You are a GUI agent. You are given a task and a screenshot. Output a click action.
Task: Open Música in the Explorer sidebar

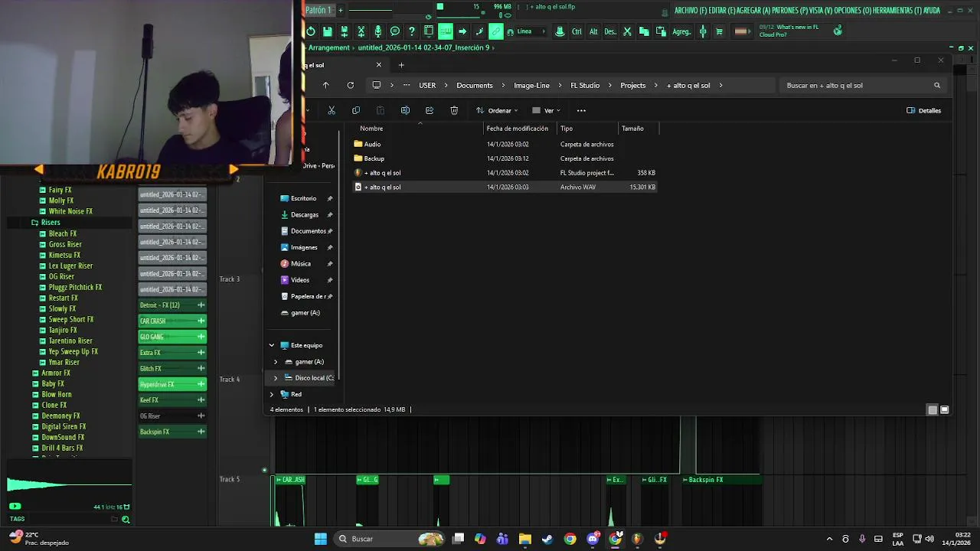301,263
